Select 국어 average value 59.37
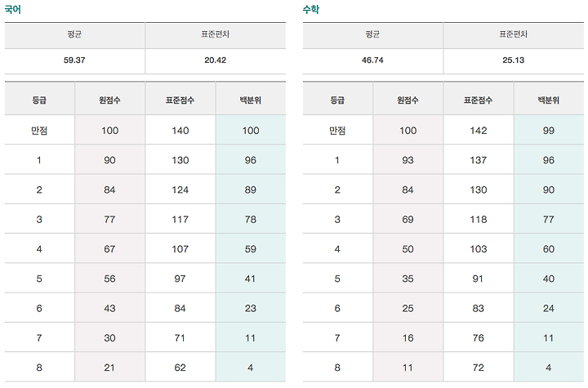 (x=74, y=60)
